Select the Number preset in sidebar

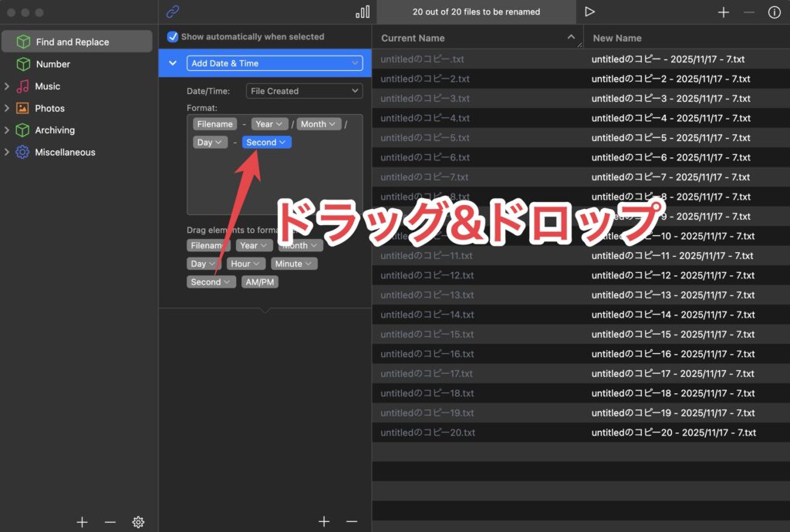pos(52,64)
